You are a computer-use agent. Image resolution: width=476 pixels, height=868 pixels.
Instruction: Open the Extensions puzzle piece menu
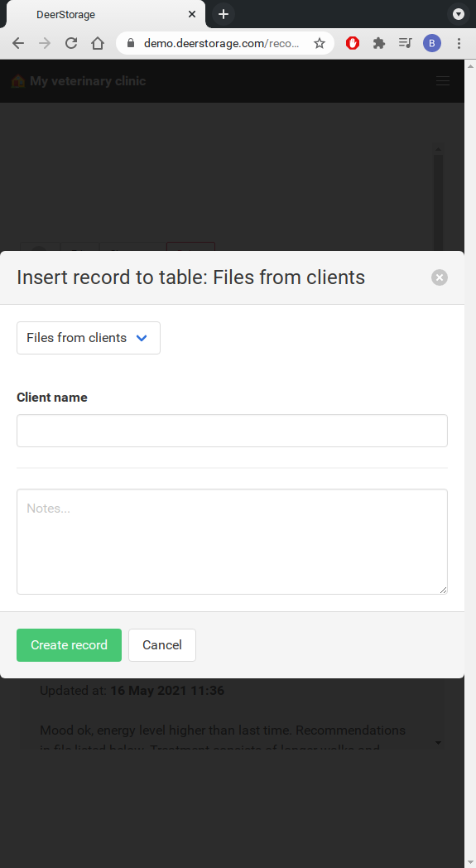point(379,43)
